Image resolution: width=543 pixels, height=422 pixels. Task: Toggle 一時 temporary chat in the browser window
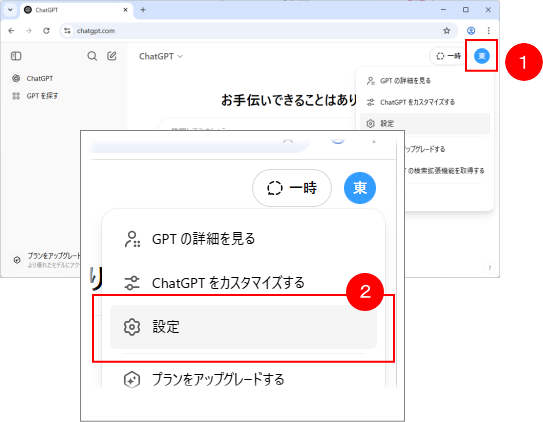(x=448, y=56)
